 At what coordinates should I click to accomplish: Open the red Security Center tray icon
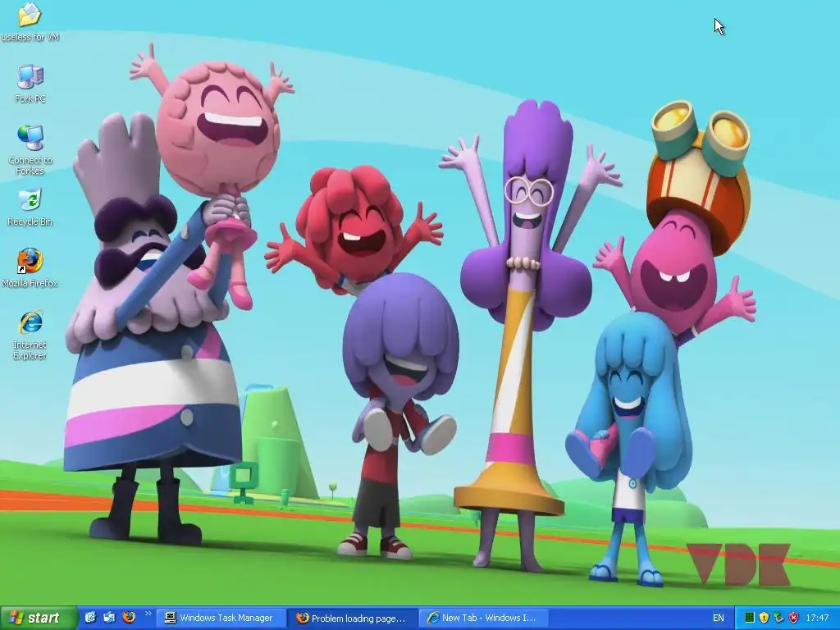click(x=794, y=619)
